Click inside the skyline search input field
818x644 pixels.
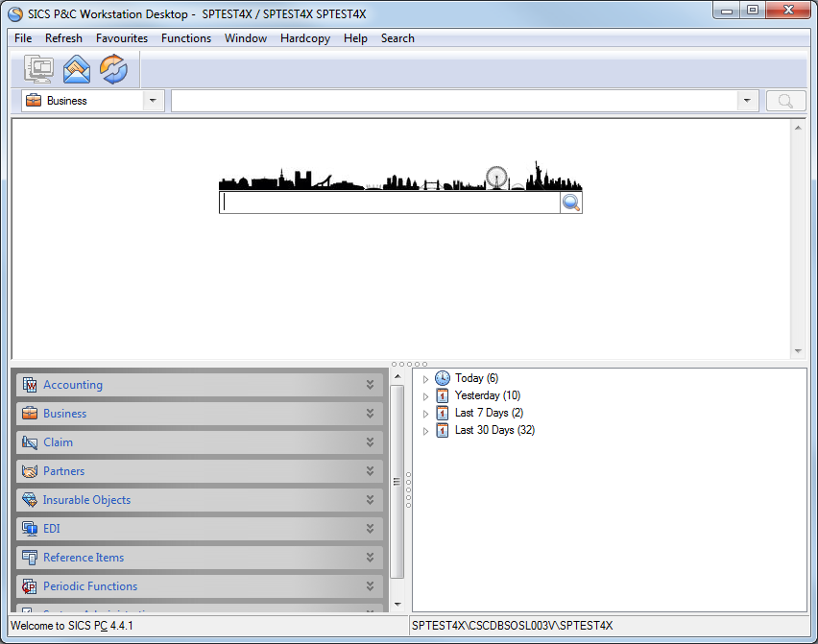tap(384, 202)
